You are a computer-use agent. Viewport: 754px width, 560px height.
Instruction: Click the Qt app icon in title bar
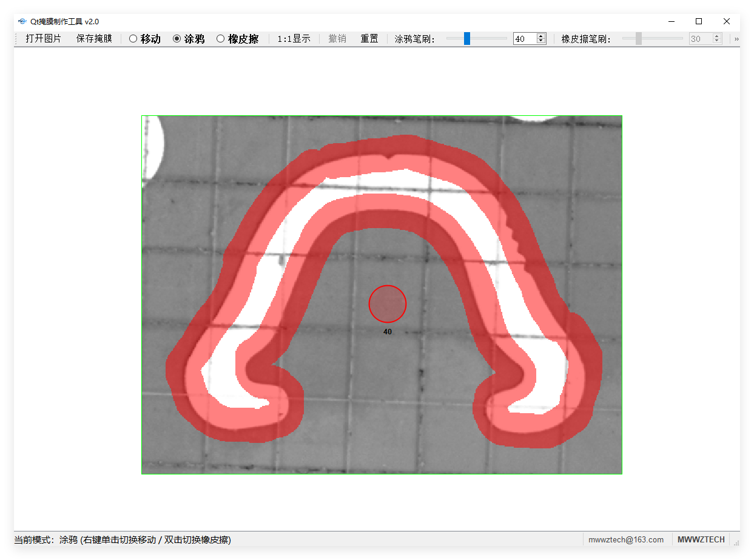coord(22,21)
